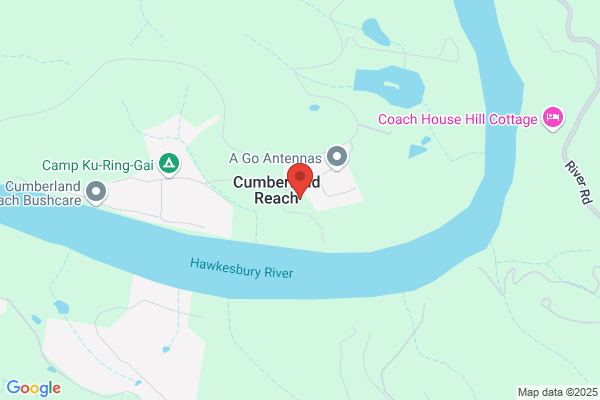
Task: Open the A Go Antennas place marker
Action: 337,157
